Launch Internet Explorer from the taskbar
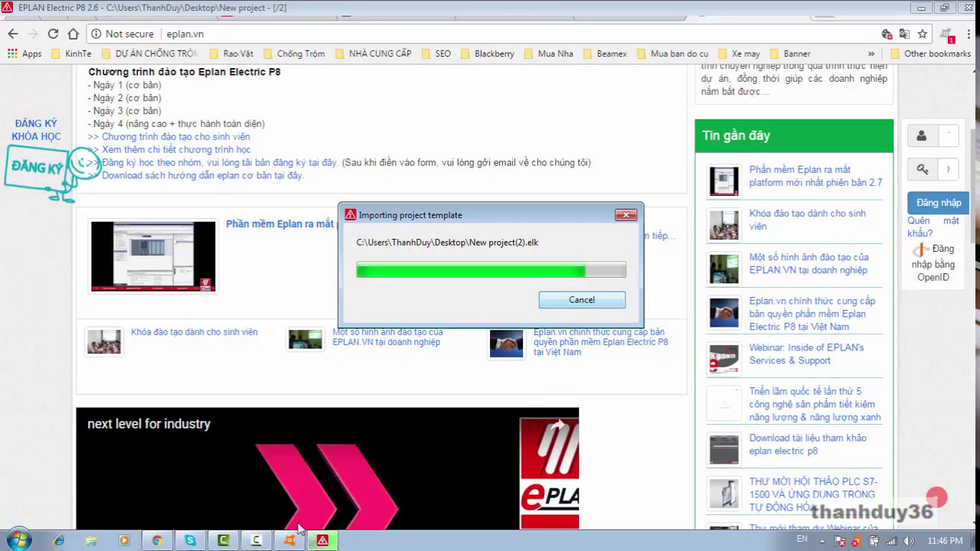 tap(59, 540)
